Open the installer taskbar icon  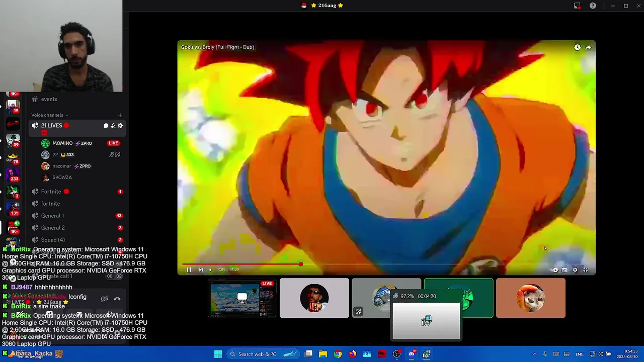(x=426, y=354)
